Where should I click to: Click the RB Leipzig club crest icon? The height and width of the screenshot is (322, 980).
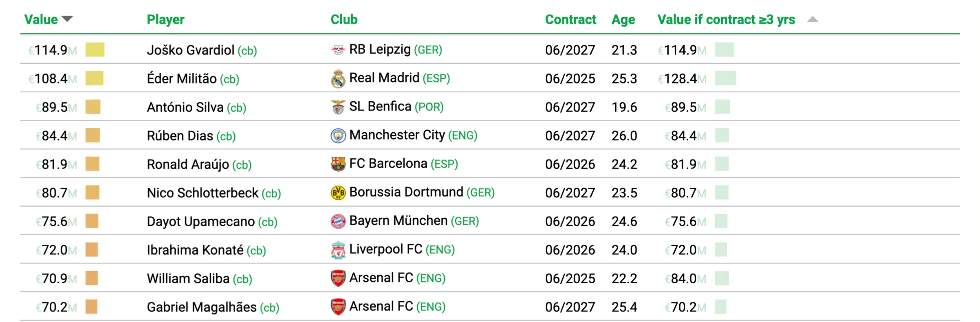[x=338, y=50]
